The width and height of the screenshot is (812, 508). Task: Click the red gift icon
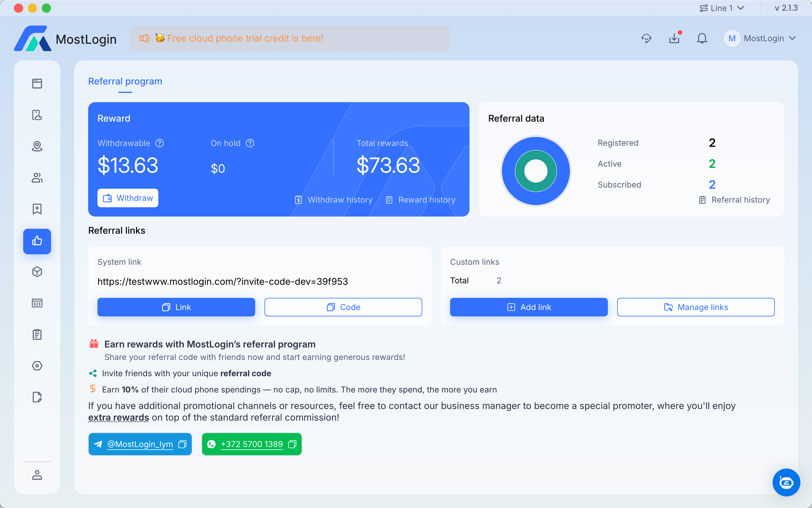(94, 344)
